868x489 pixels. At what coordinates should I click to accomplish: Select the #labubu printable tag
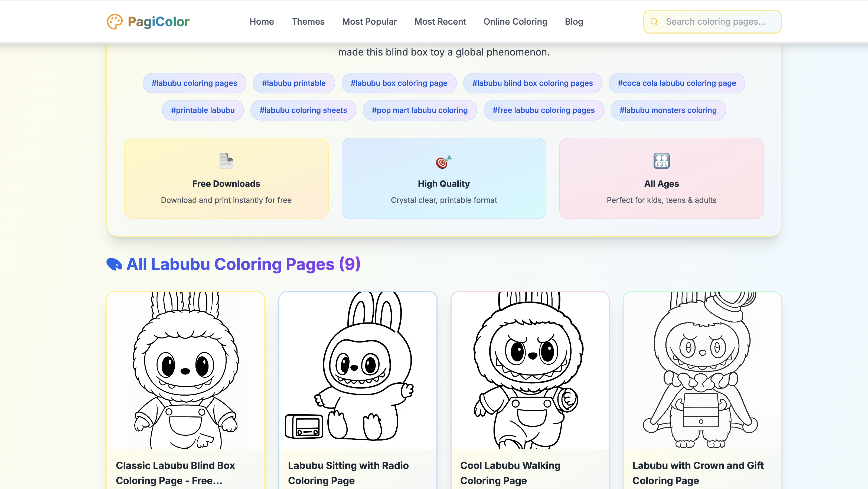[x=294, y=83]
